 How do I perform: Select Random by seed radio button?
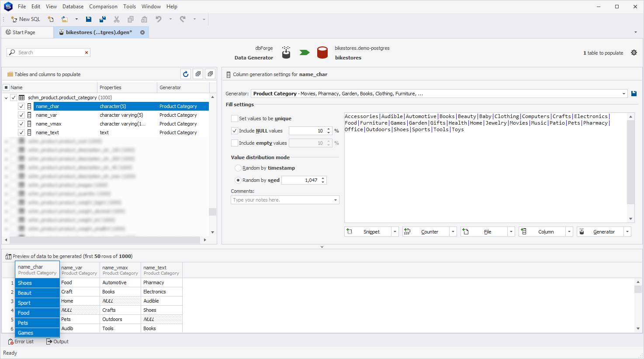238,180
